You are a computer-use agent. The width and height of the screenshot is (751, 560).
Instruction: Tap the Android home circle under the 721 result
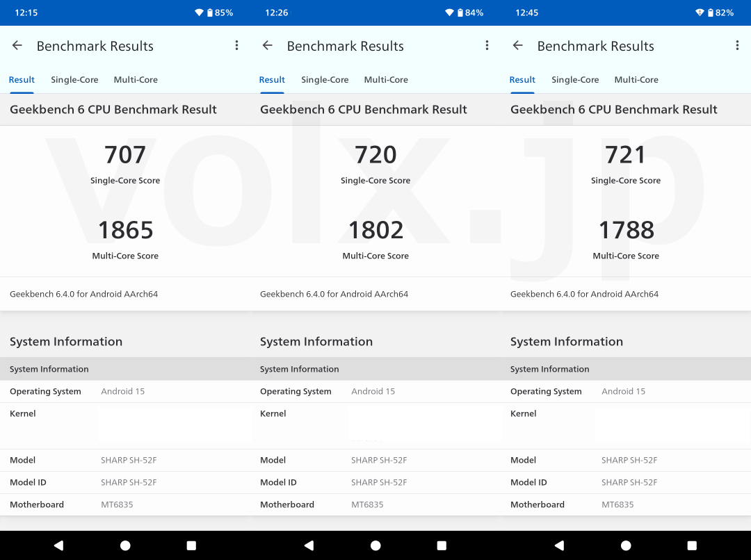click(626, 545)
